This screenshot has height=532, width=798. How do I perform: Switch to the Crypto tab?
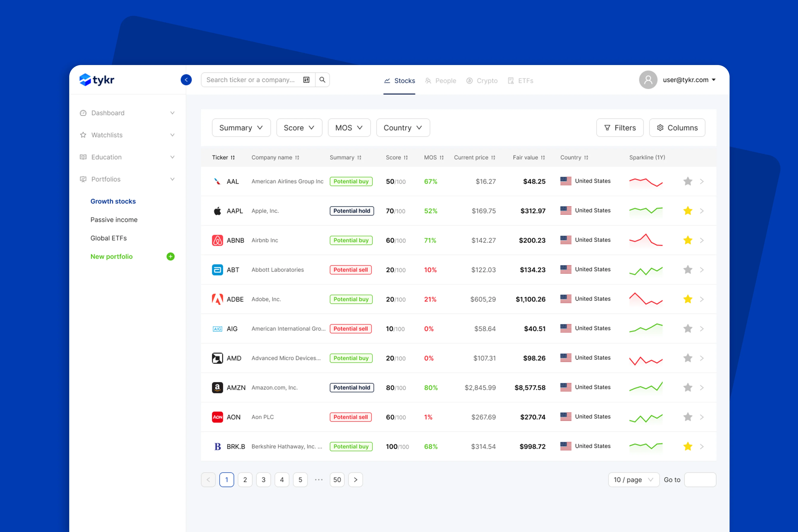point(482,81)
